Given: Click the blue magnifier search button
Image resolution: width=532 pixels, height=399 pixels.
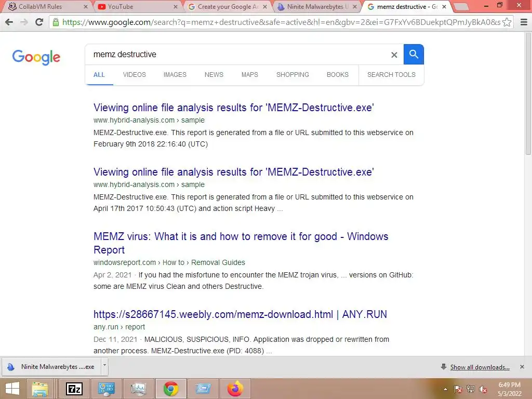Looking at the screenshot, I should coord(414,54).
